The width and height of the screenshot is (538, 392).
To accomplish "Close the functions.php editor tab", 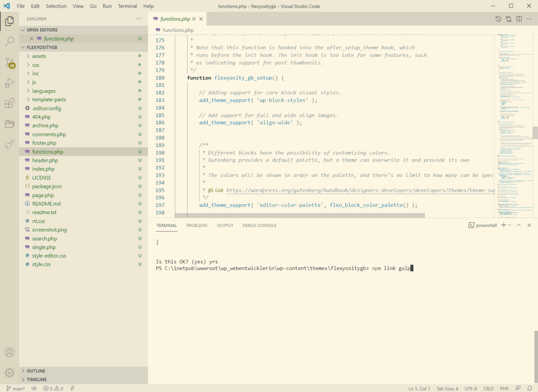I will [201, 19].
